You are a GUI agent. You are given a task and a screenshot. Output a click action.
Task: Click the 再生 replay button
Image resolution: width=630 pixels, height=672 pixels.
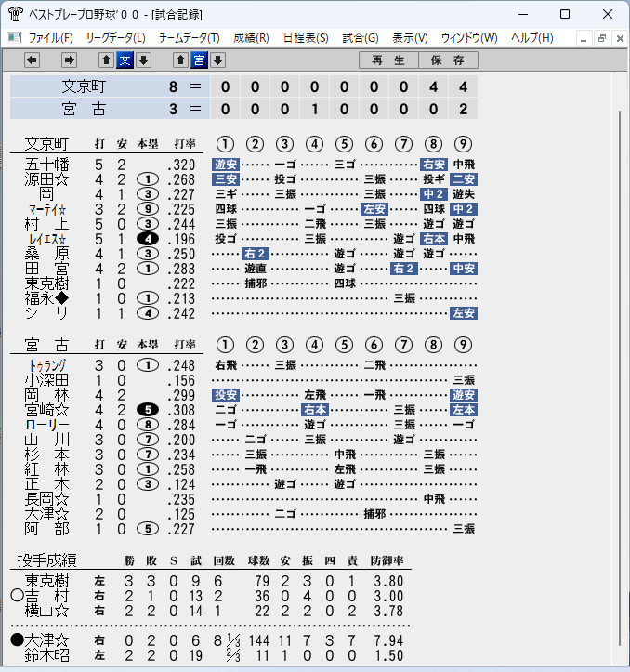pos(388,60)
